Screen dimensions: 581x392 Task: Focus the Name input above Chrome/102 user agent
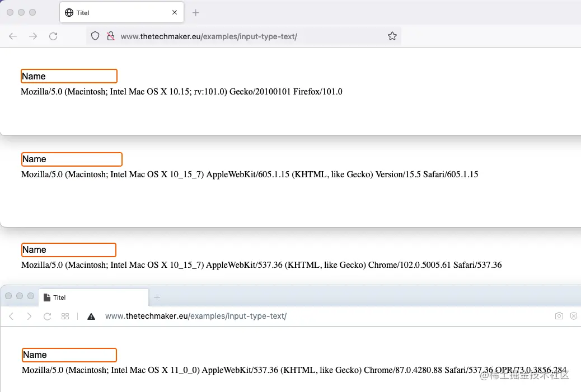point(68,250)
